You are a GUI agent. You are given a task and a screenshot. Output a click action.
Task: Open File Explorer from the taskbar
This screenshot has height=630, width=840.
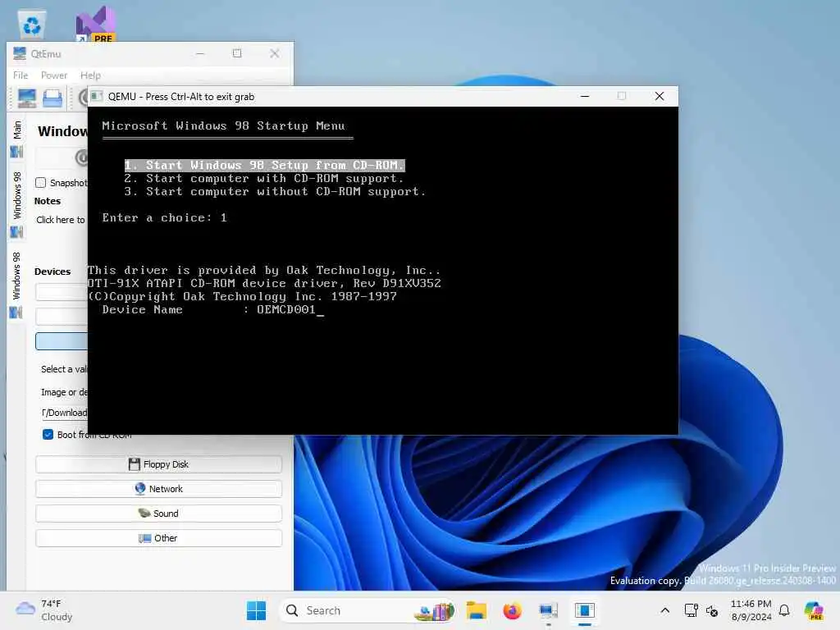[x=477, y=610]
